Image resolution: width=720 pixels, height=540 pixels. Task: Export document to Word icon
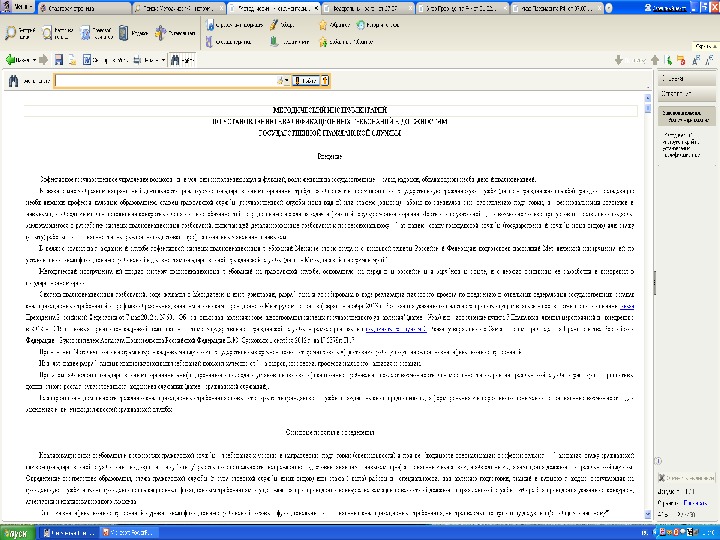pos(87,59)
